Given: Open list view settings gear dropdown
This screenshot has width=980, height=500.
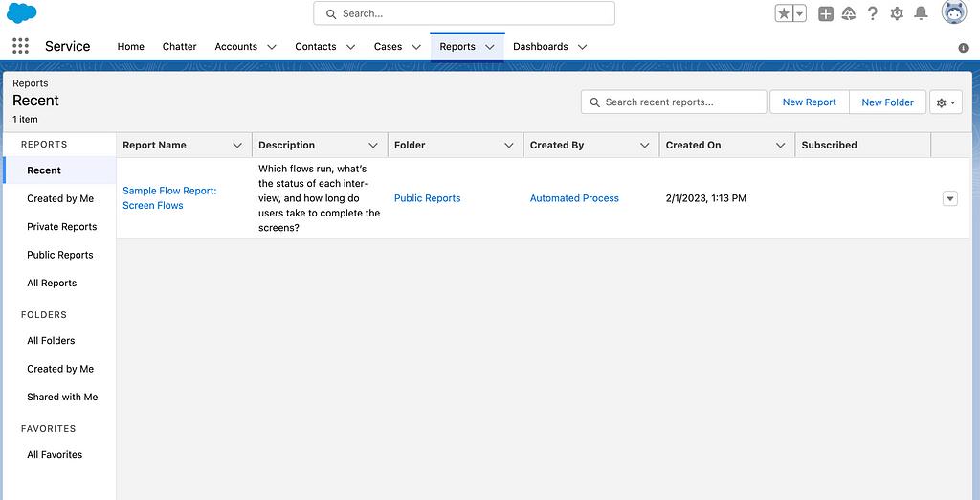Looking at the screenshot, I should click(946, 102).
